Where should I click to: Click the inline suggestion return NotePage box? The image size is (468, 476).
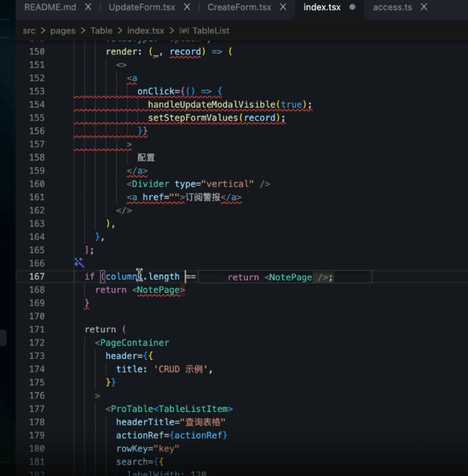(x=285, y=277)
